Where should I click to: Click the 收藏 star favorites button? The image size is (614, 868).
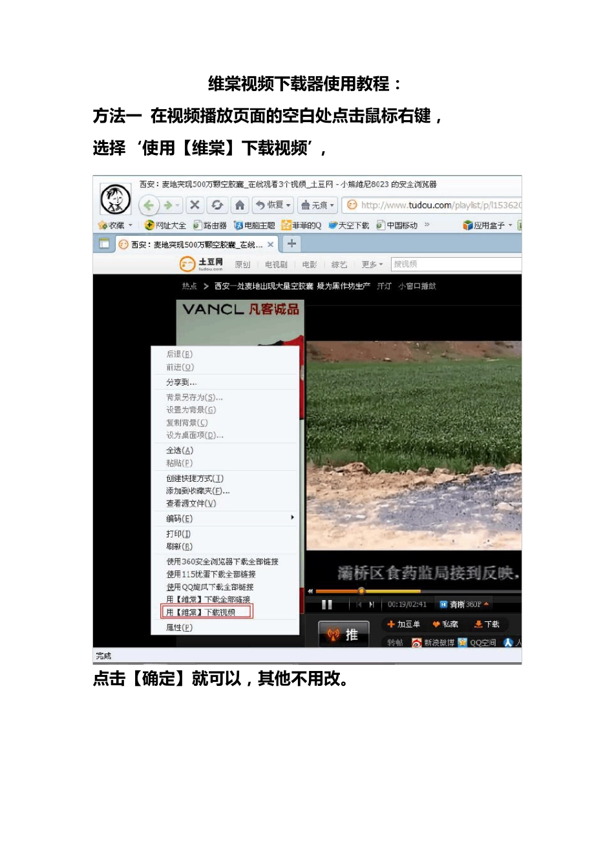[111, 225]
